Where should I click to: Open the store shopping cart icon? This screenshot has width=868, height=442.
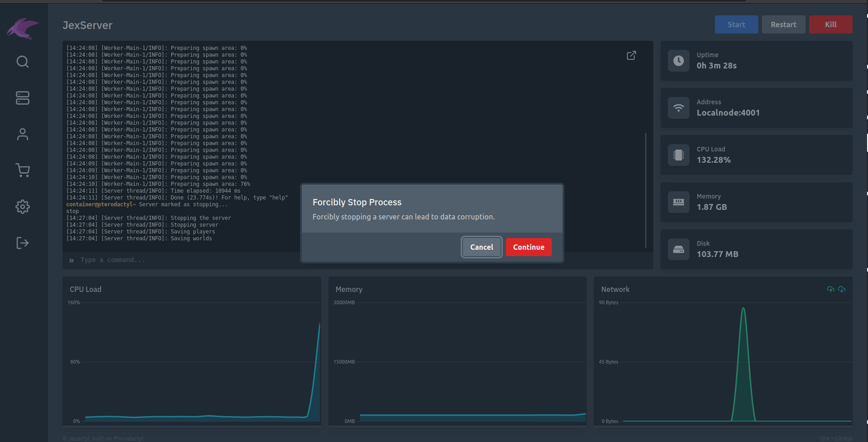23,170
